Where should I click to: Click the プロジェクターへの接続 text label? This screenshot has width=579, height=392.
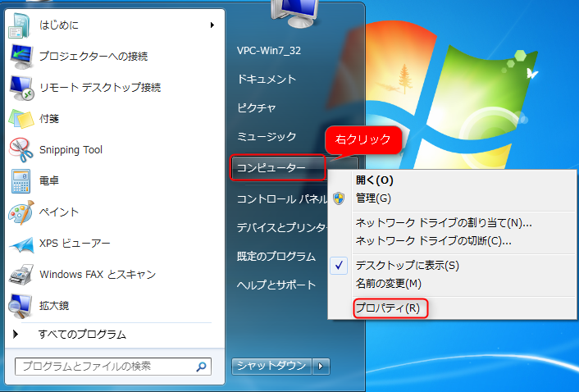click(x=93, y=56)
